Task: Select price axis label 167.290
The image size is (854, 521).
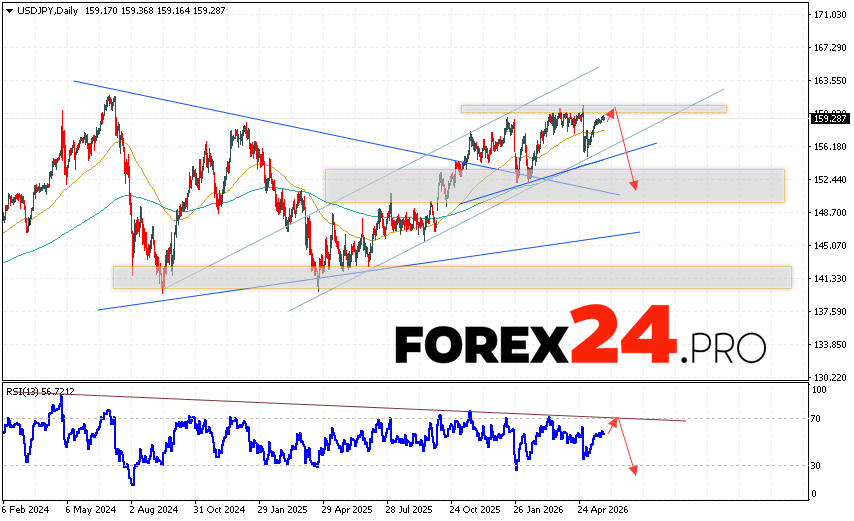Action: coord(830,48)
